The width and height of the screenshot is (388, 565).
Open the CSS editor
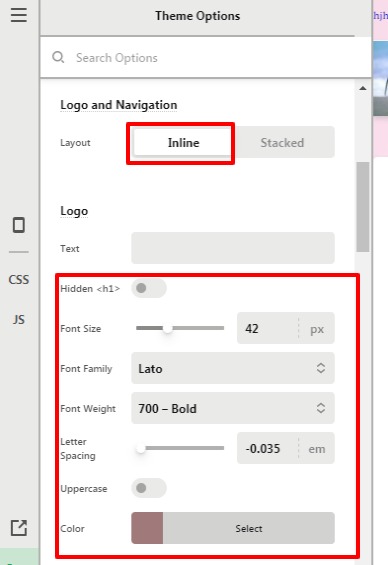(19, 280)
